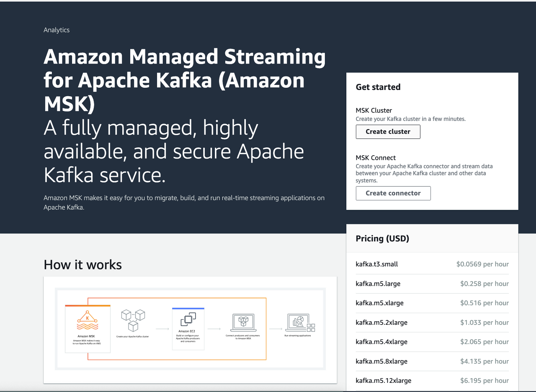Screen dimensions: 536x392
Task: Click the laptop connect producers icon
Action: (x=243, y=323)
